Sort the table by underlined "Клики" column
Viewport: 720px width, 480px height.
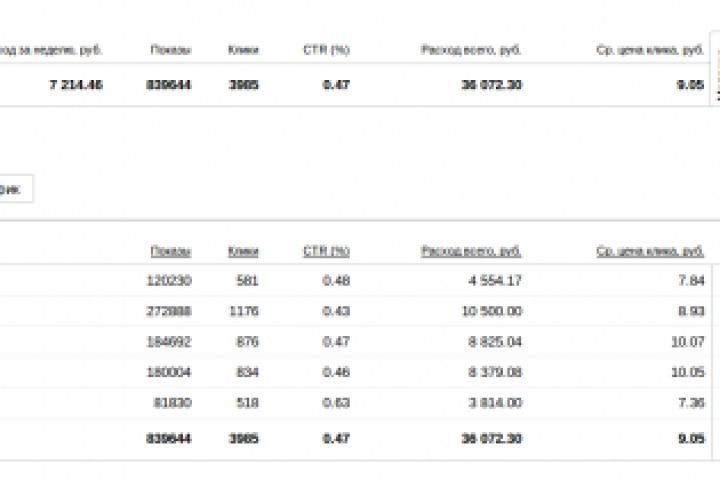[243, 250]
